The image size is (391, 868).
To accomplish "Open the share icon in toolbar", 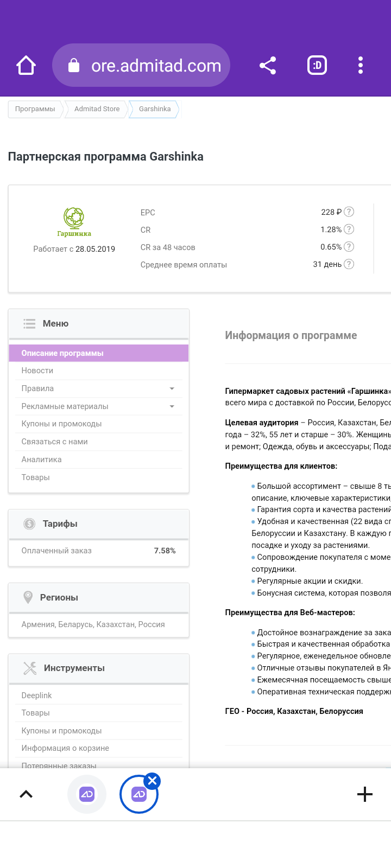I will pos(267,66).
